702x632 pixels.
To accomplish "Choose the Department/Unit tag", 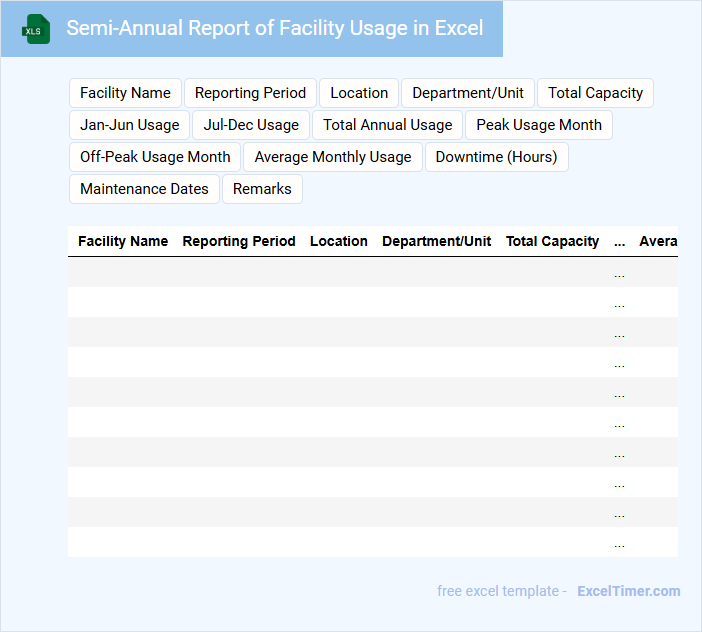I will 468,93.
